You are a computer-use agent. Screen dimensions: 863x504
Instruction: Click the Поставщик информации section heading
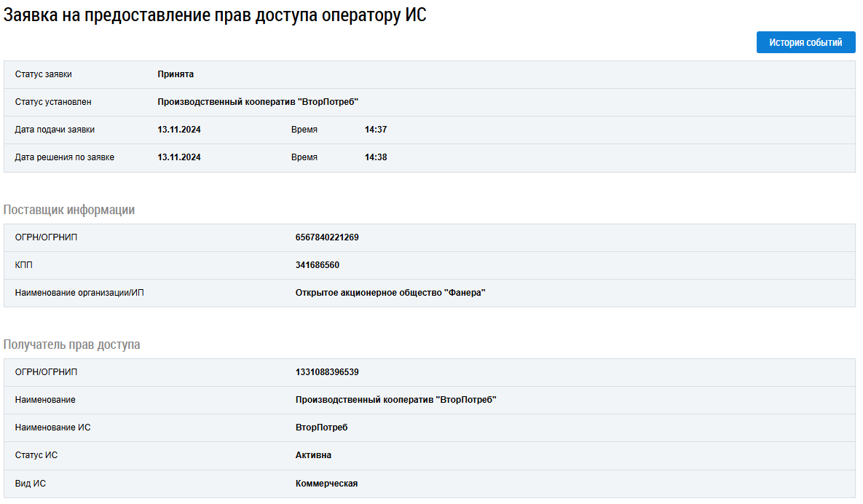69,210
